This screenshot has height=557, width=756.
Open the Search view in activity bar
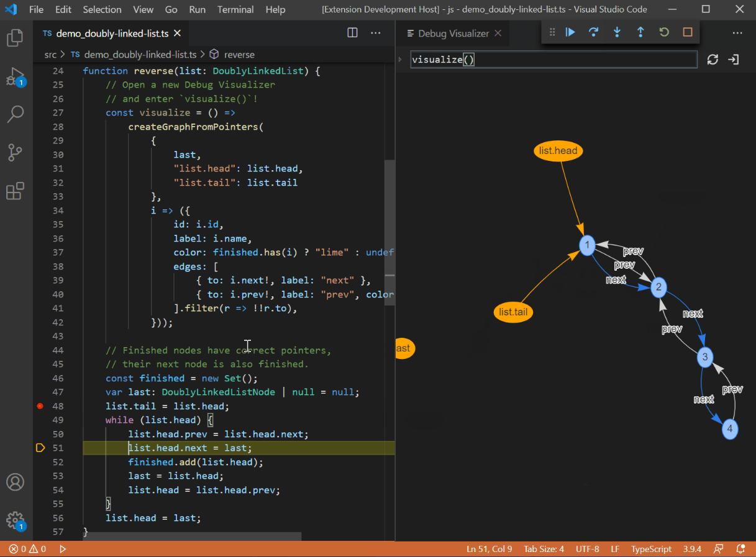[16, 114]
